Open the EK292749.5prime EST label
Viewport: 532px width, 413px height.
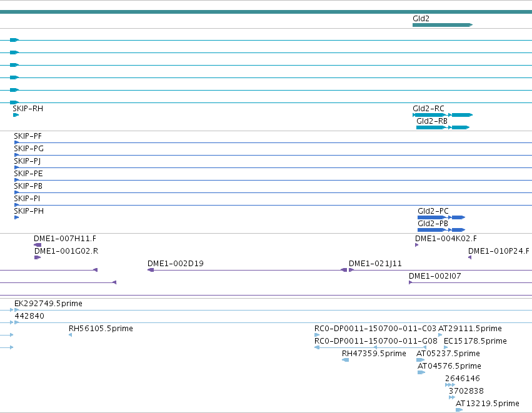tap(48, 304)
